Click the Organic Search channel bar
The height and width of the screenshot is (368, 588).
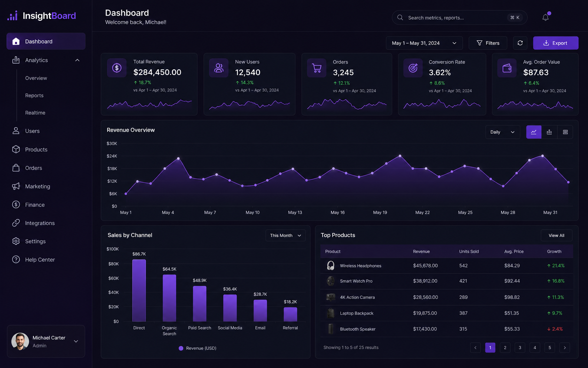(169, 298)
